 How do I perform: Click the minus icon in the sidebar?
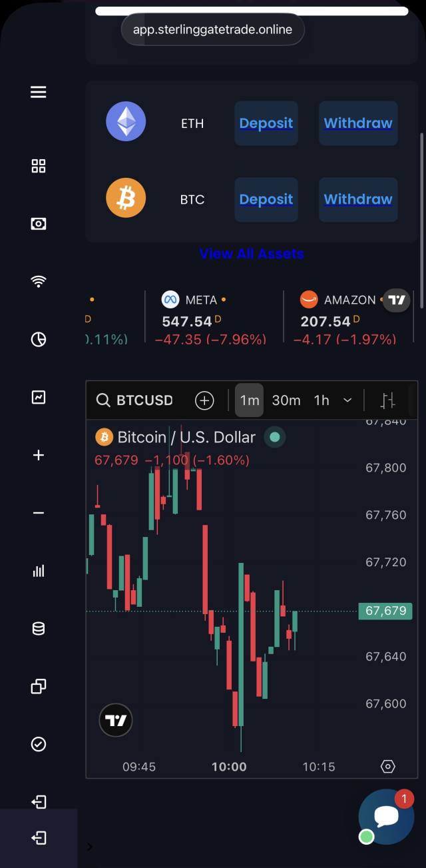[39, 513]
